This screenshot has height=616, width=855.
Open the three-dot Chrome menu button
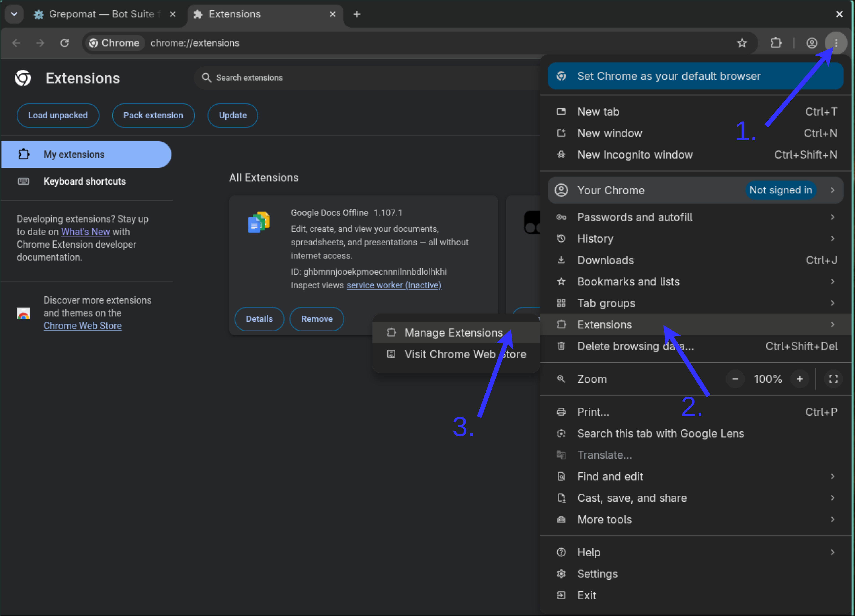(x=836, y=43)
